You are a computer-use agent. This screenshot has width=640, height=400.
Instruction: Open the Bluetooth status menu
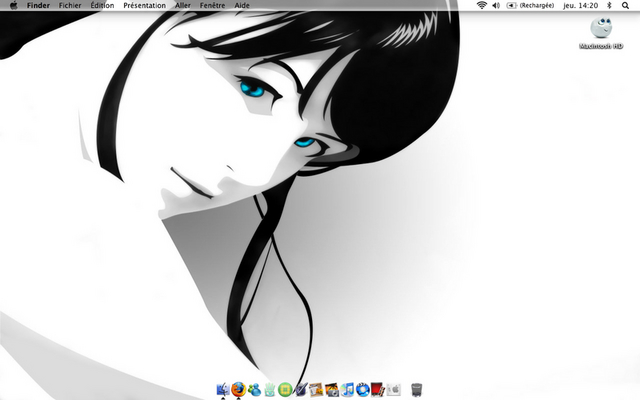[x=609, y=5]
